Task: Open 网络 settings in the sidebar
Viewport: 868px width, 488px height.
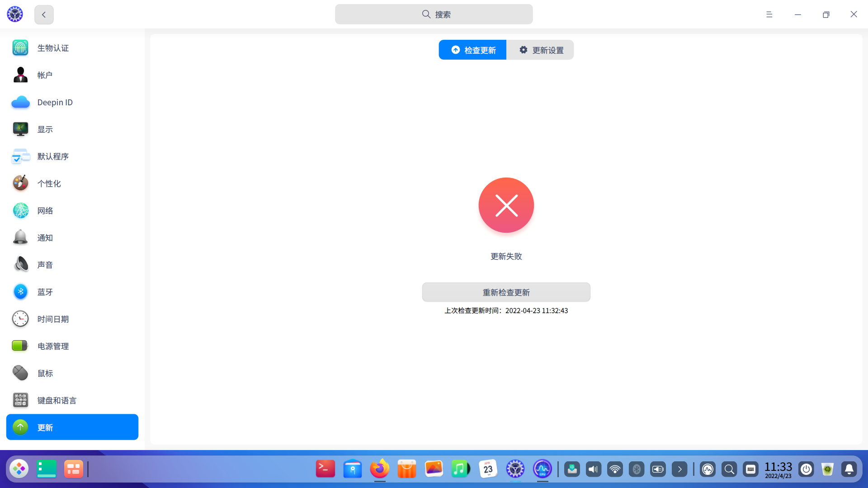Action: coord(45,211)
